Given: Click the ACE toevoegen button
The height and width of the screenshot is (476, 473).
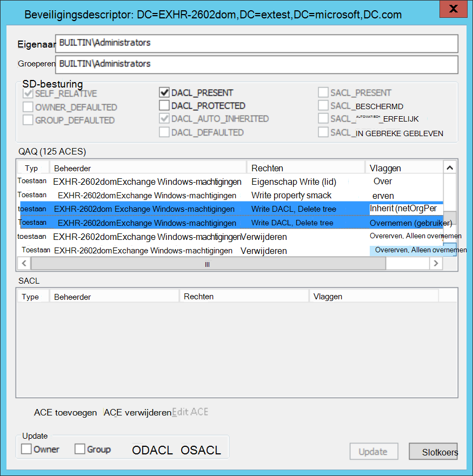Looking at the screenshot, I should (65, 413).
